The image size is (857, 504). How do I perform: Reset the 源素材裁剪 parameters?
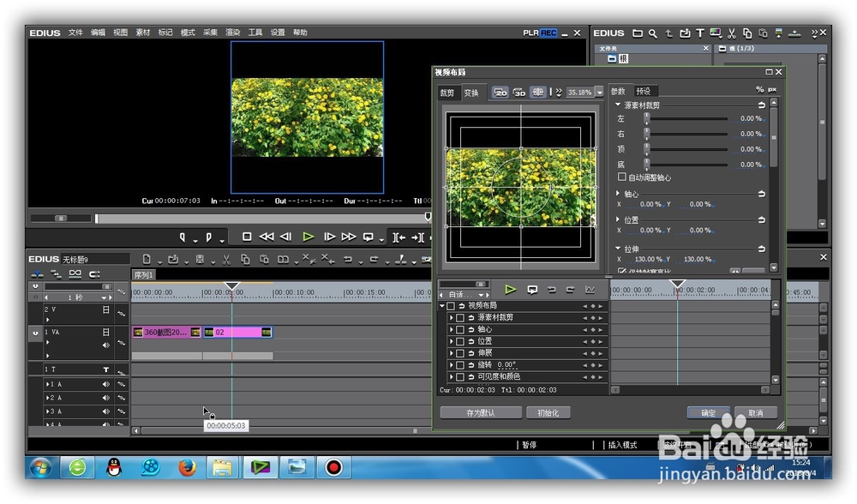[x=761, y=105]
